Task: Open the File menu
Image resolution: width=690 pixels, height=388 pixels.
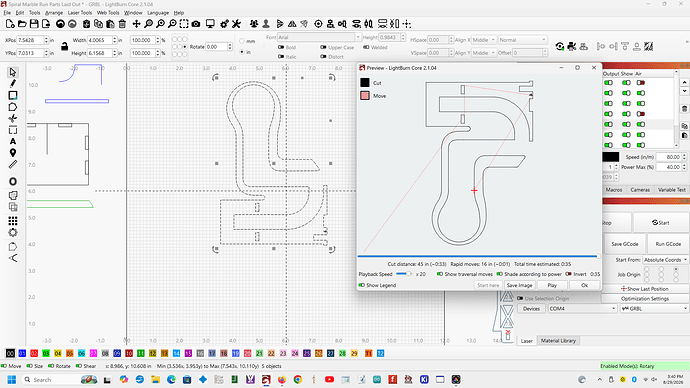Action: pos(7,13)
